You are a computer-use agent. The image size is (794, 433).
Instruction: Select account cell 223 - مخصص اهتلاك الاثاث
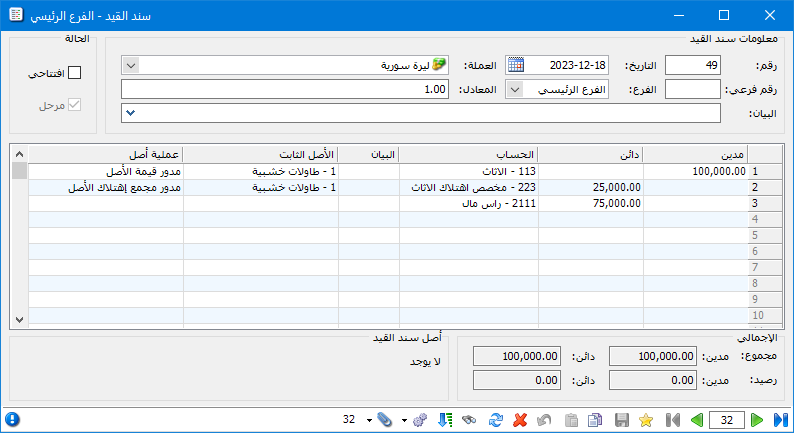tap(468, 187)
